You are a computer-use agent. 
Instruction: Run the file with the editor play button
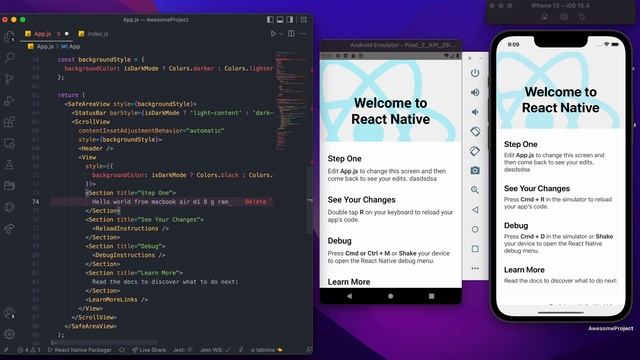point(273,34)
